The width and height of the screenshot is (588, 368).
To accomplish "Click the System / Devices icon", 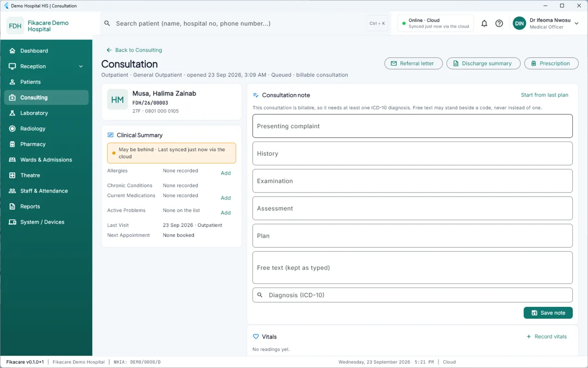I will pyautogui.click(x=12, y=222).
